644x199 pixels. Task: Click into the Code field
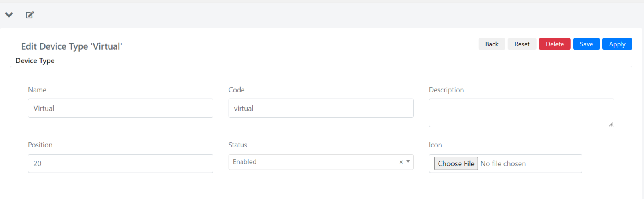point(321,108)
